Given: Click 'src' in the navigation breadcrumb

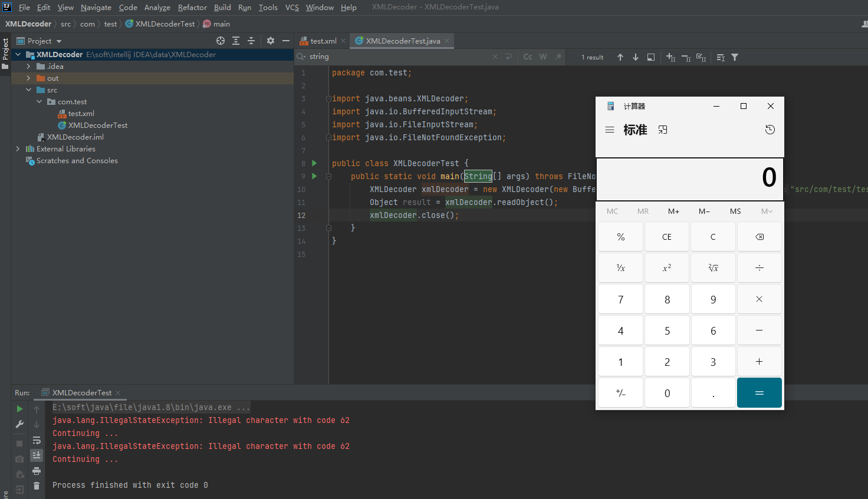Looking at the screenshot, I should pyautogui.click(x=65, y=24).
